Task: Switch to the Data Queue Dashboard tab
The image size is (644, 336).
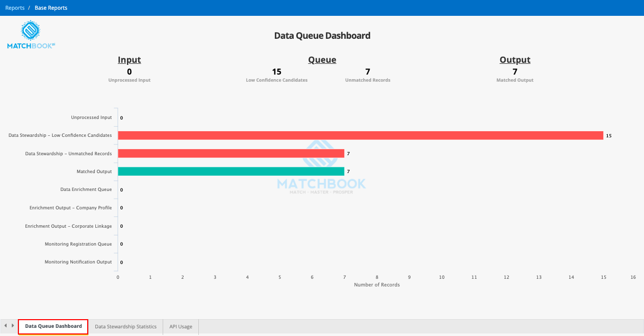Action: (53, 326)
